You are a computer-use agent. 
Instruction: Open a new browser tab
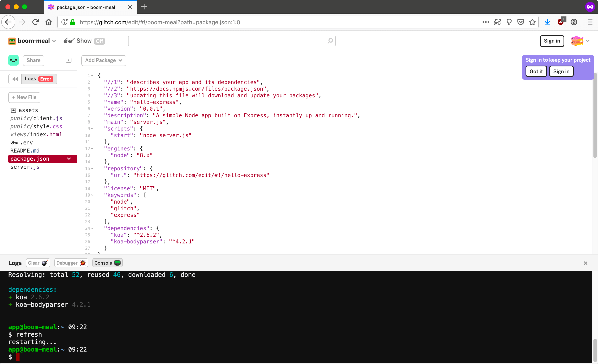[144, 7]
